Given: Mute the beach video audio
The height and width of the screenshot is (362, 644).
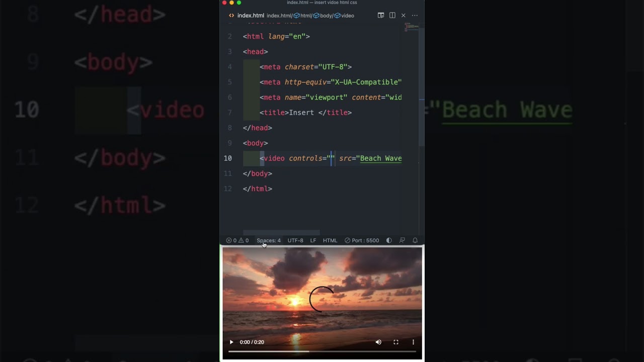Looking at the screenshot, I should (378, 342).
